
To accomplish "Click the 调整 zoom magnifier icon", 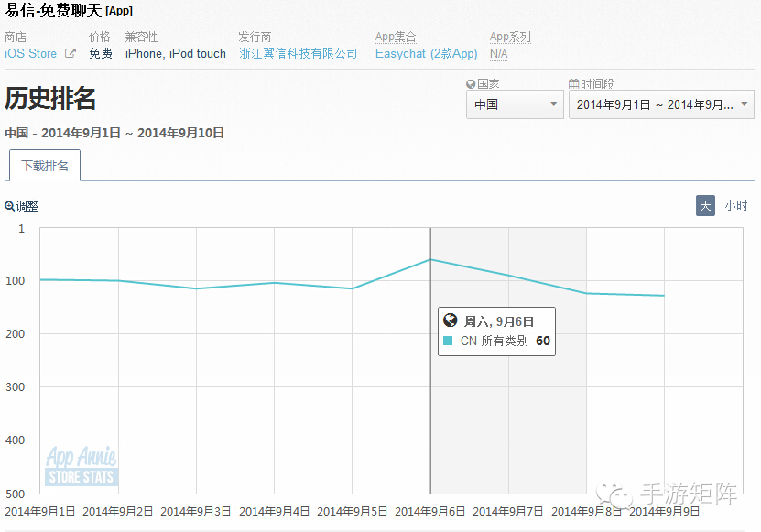I will [x=9, y=206].
